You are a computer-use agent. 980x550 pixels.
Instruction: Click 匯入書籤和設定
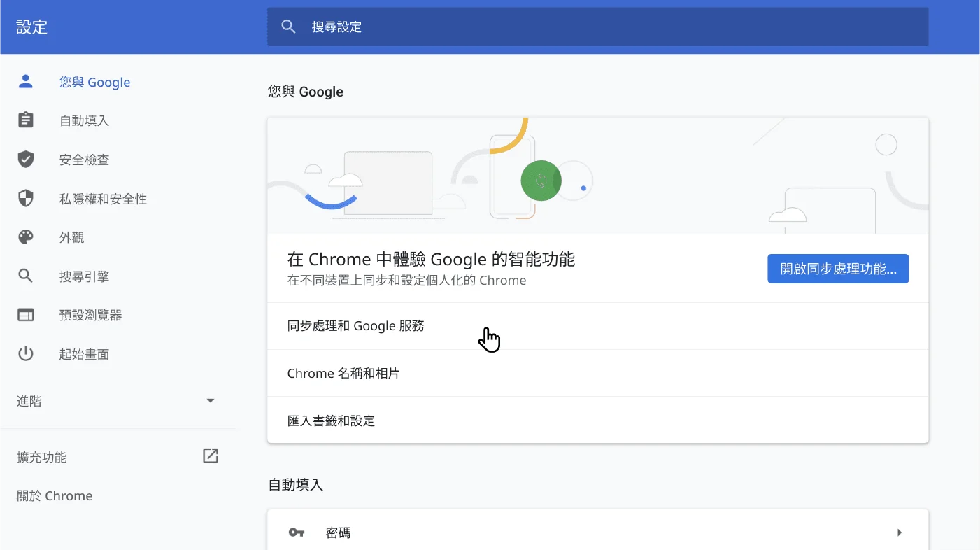pyautogui.click(x=331, y=421)
